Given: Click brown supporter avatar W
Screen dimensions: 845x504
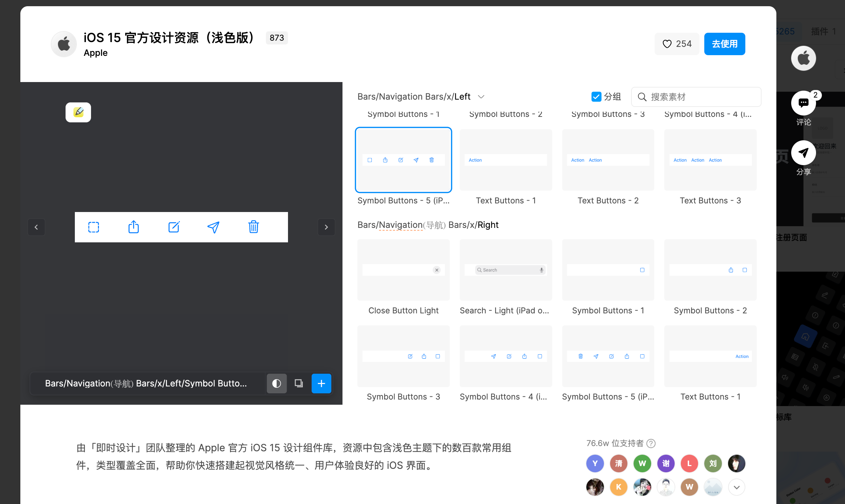Looking at the screenshot, I should (689, 487).
